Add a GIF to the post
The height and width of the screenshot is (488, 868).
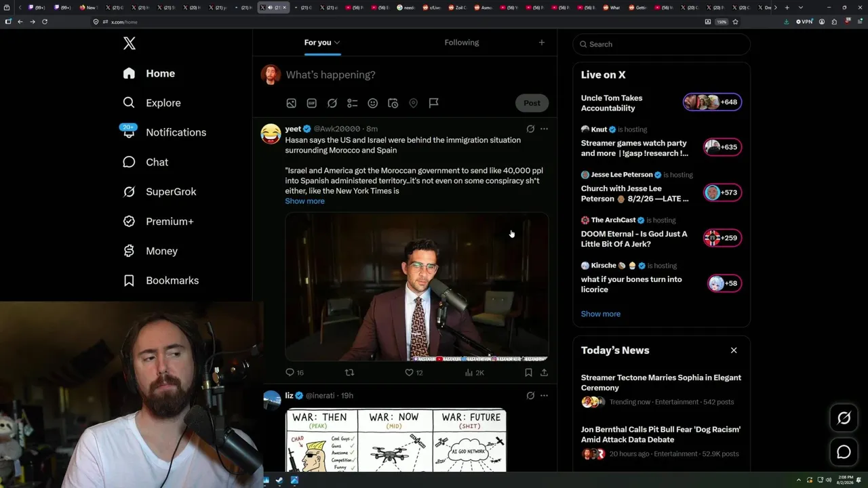click(311, 103)
